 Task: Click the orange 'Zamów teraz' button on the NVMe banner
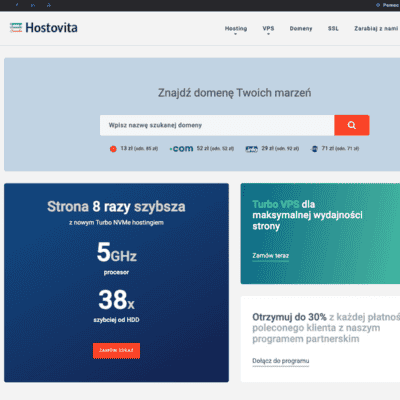pos(116,350)
